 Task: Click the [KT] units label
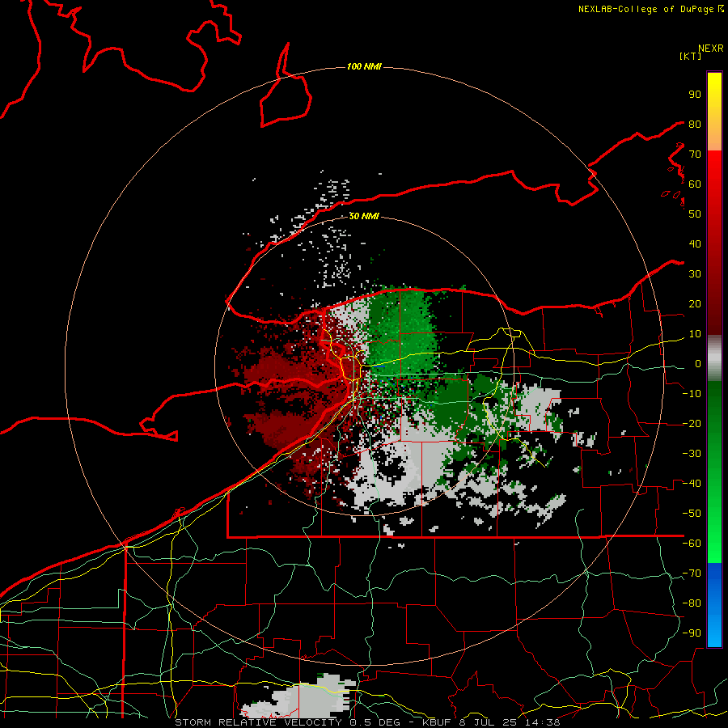(690, 56)
